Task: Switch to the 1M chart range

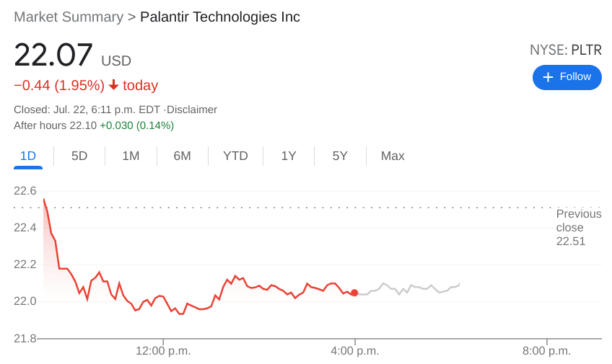Action: 131,156
